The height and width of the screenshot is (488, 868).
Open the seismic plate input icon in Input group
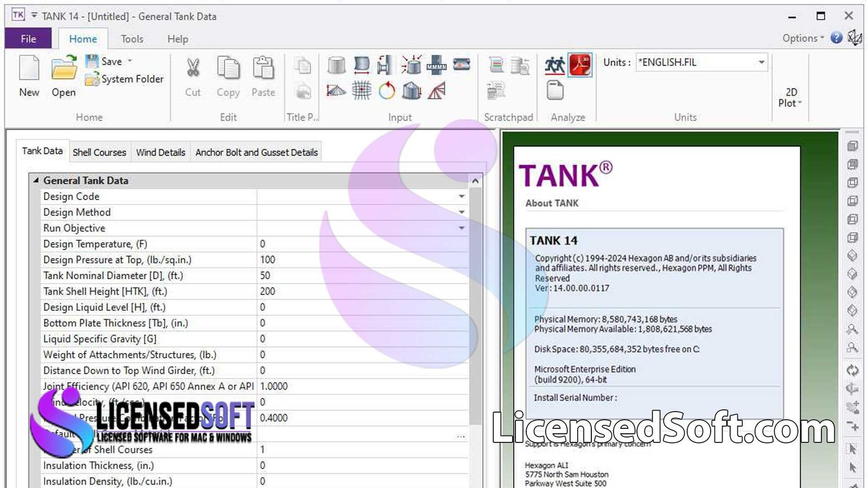(x=462, y=65)
